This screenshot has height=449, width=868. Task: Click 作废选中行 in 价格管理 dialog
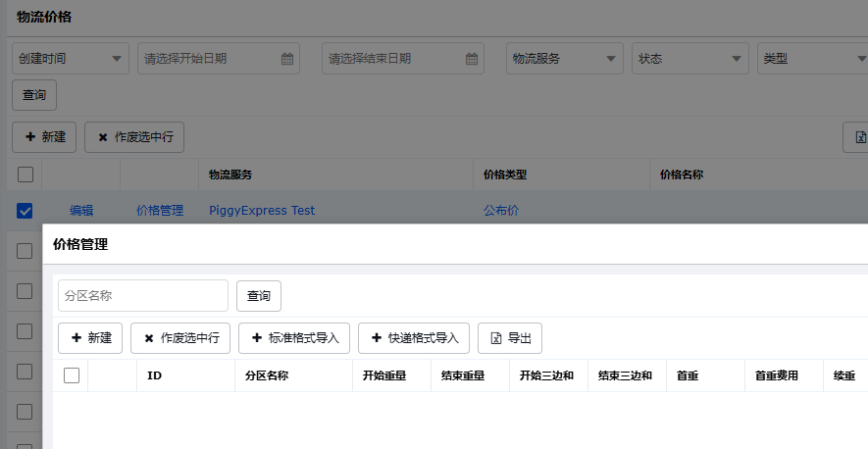tap(180, 338)
